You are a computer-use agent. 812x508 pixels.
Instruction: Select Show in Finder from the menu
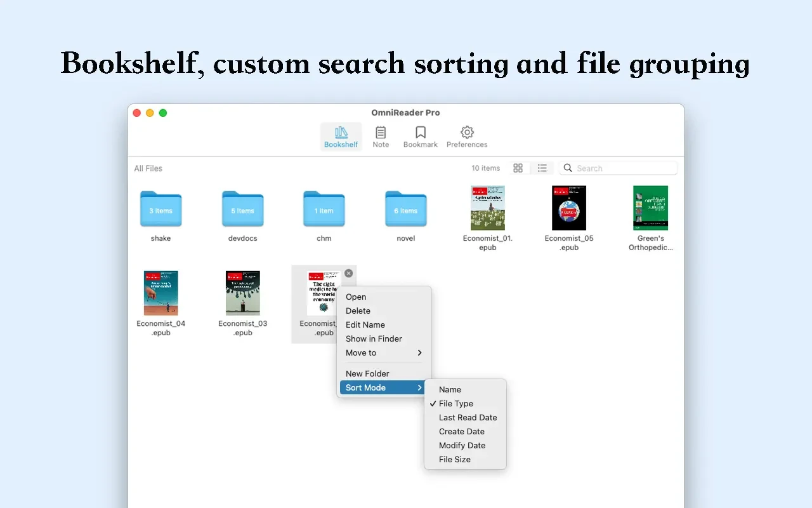tap(374, 338)
